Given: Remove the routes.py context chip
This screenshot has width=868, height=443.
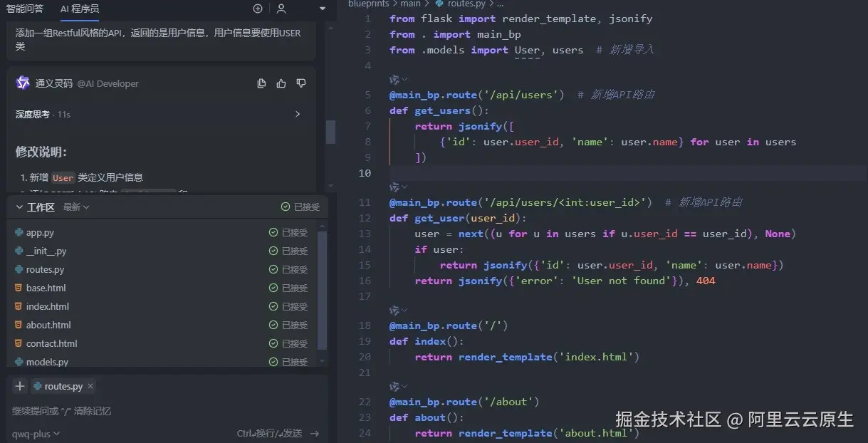Looking at the screenshot, I should coord(90,386).
